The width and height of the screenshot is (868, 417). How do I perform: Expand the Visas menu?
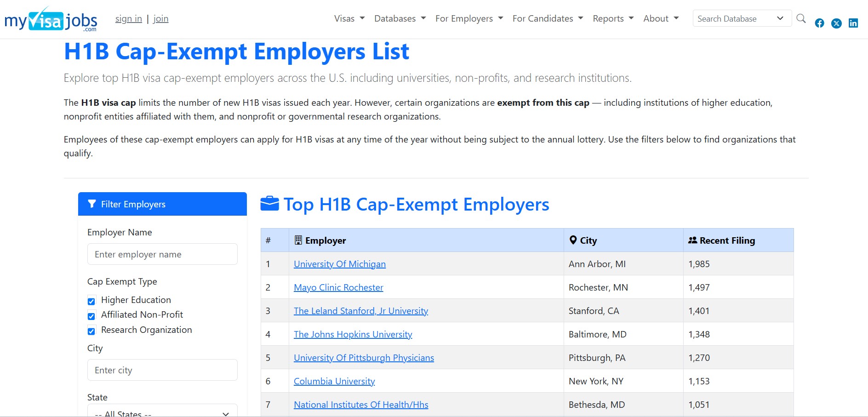click(x=349, y=18)
